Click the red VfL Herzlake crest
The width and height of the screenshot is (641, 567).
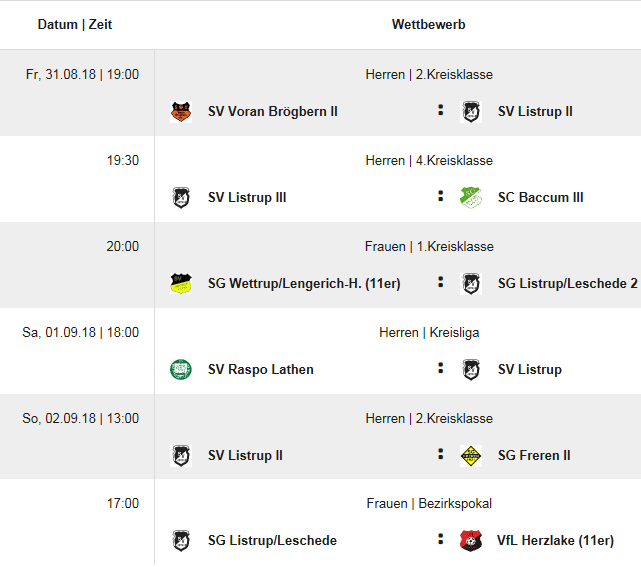[471, 541]
